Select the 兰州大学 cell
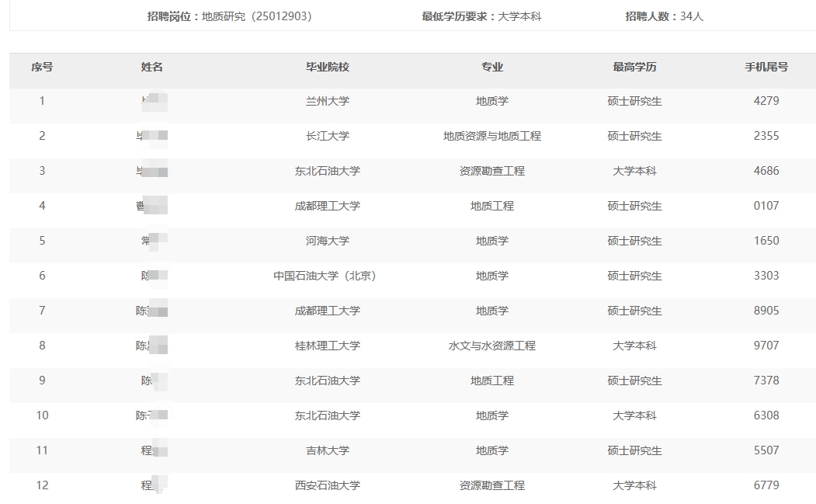This screenshot has width=816, height=504. pyautogui.click(x=327, y=101)
